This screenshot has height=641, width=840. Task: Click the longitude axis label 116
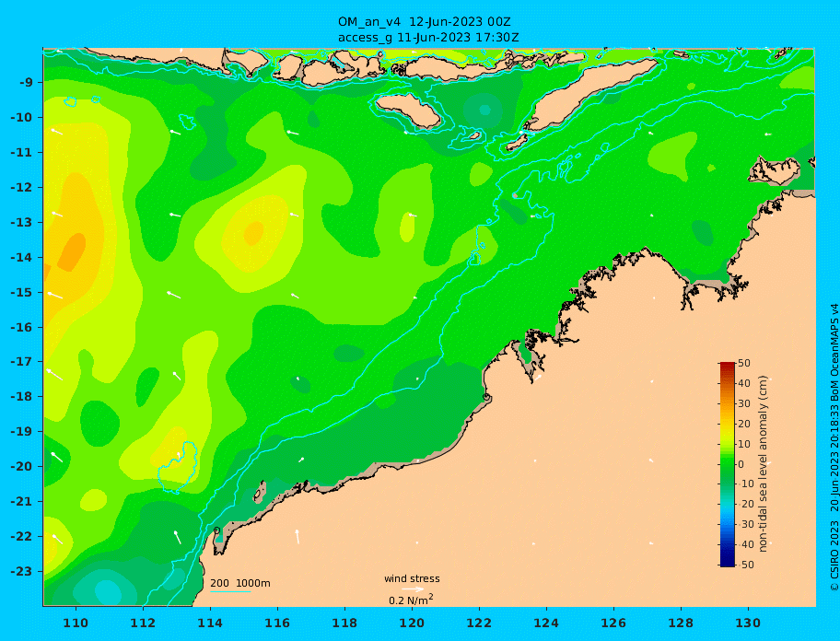(277, 623)
